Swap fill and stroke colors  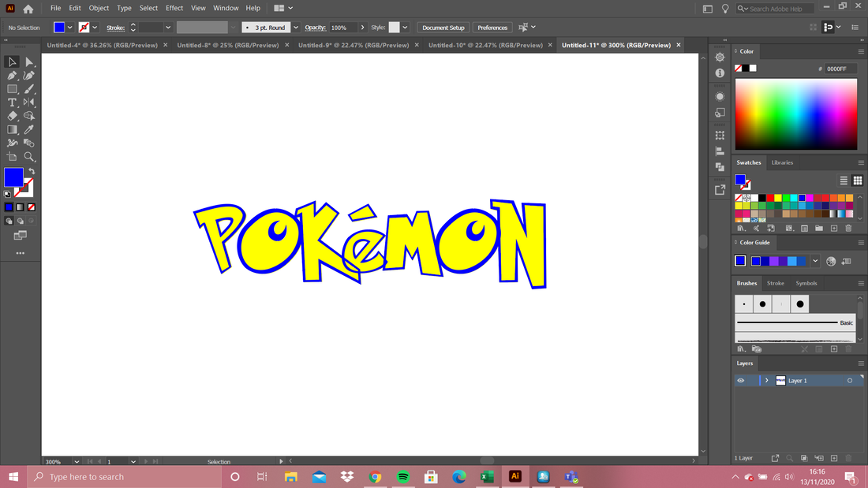coord(32,172)
